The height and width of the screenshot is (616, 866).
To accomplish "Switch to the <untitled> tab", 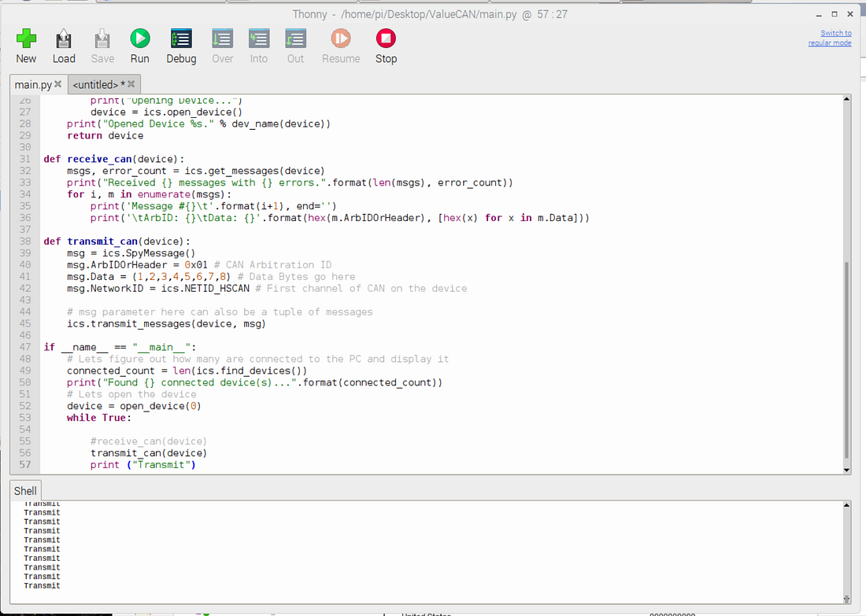I will click(x=94, y=84).
